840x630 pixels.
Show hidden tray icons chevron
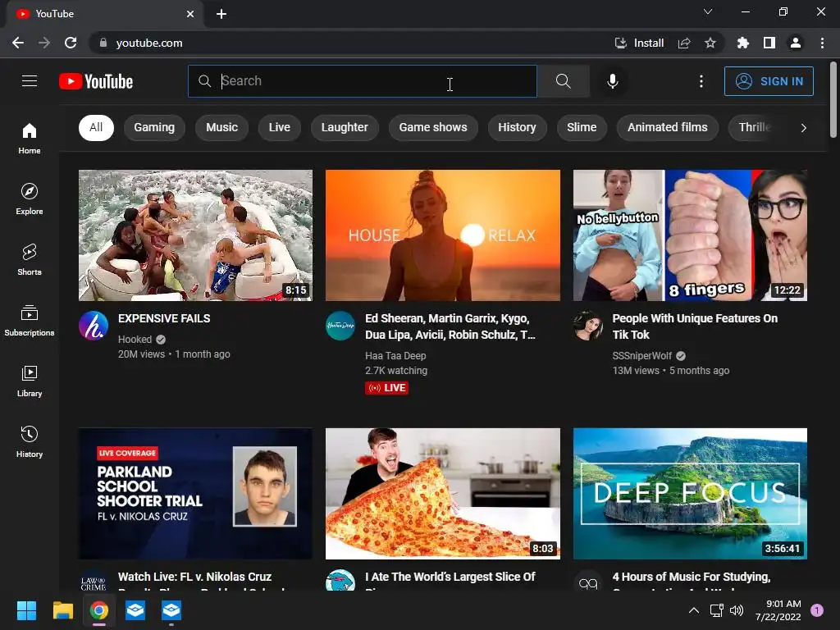click(x=694, y=610)
